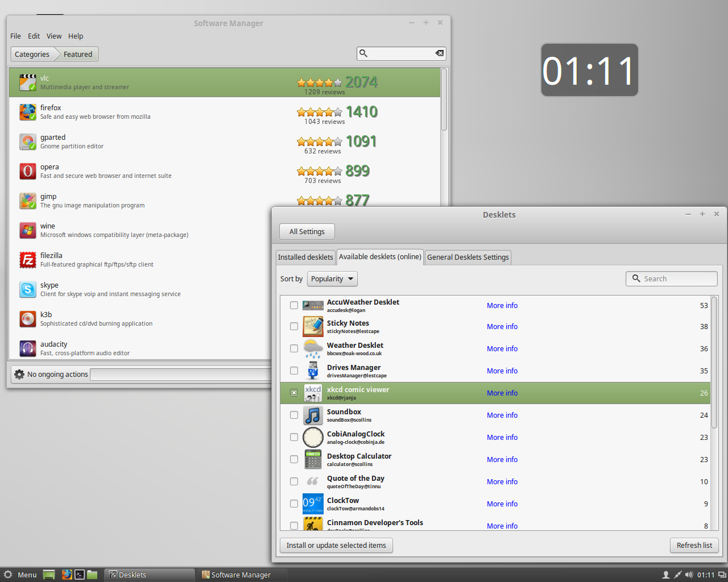Click the wine app icon
The height and width of the screenshot is (582, 728).
[28, 230]
